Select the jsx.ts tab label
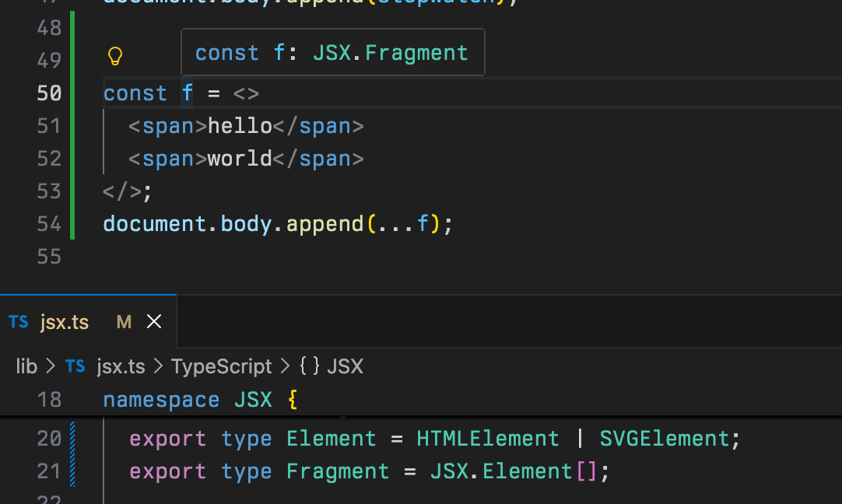 coord(65,322)
